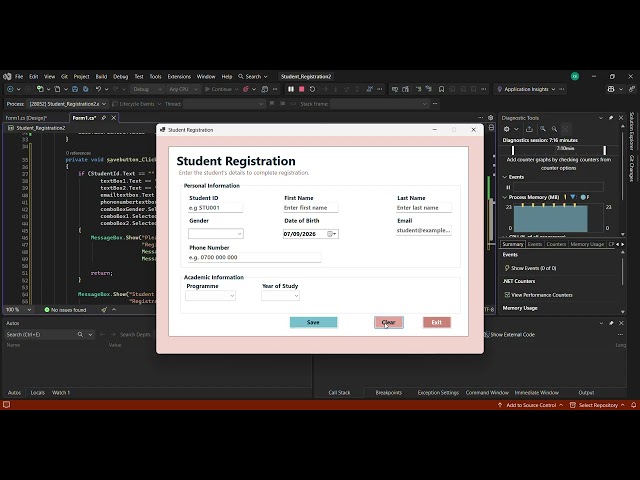Click the Last Name input field
The height and width of the screenshot is (480, 640).
[x=424, y=208]
